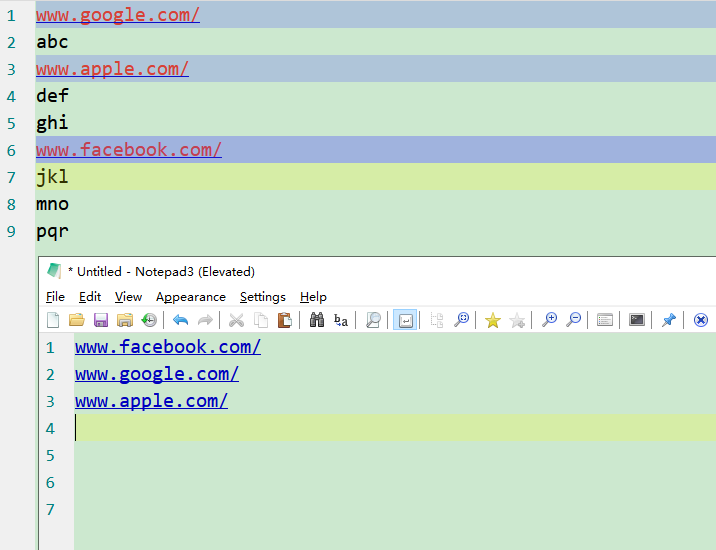The height and width of the screenshot is (550, 716).
Task: Open the Help menu
Action: click(x=313, y=297)
